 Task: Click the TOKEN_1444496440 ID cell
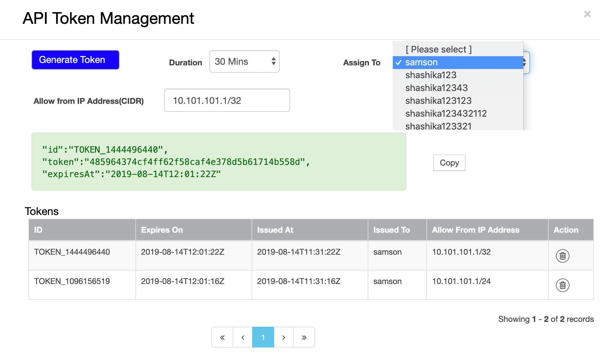point(82,256)
